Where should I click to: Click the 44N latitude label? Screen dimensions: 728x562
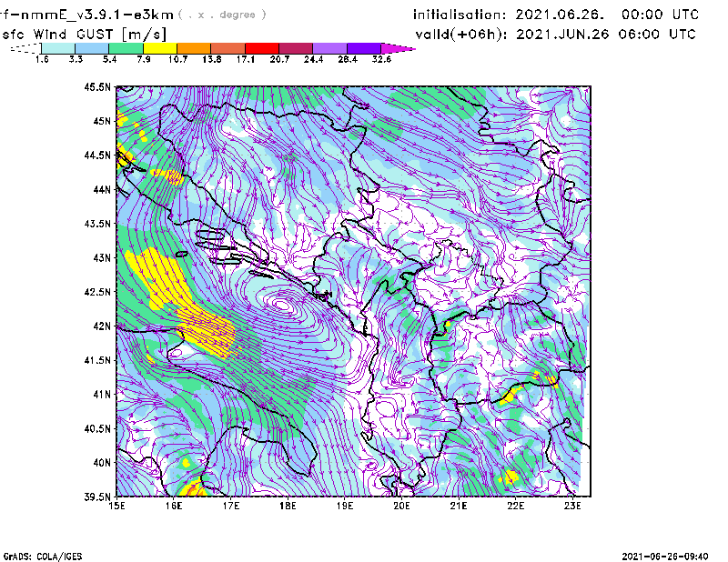click(x=102, y=189)
